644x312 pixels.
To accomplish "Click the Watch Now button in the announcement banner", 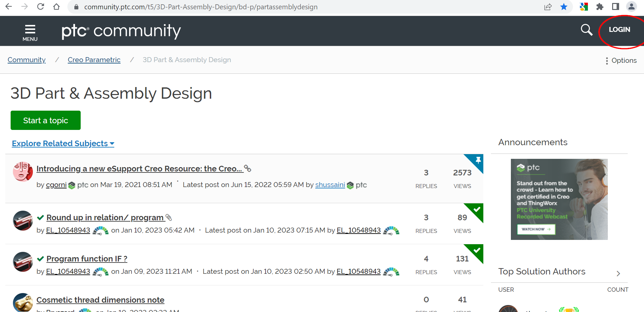I will 536,229.
